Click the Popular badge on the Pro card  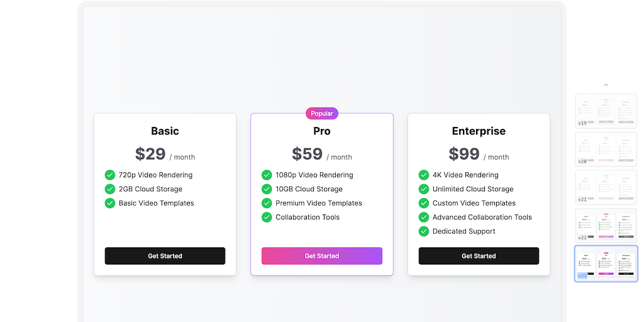[x=322, y=114]
